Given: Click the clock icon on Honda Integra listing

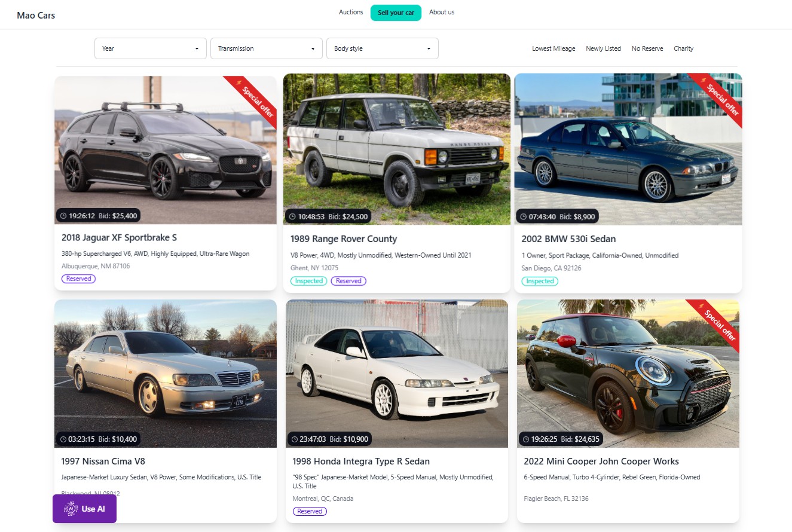Looking at the screenshot, I should coord(294,439).
